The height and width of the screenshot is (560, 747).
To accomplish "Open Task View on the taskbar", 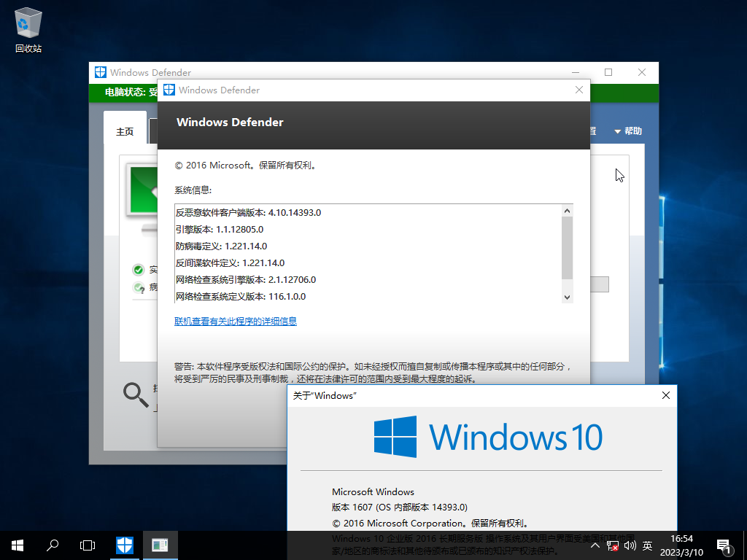I will (x=88, y=545).
